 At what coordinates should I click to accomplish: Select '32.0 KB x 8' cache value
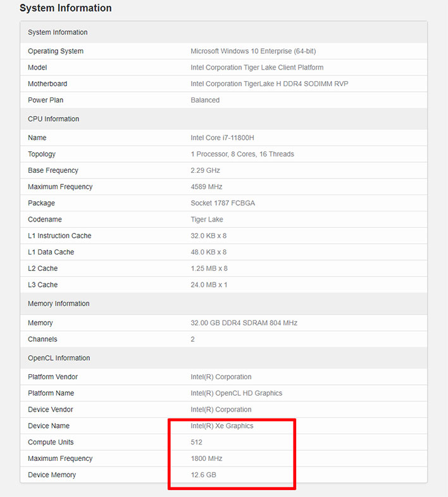208,236
